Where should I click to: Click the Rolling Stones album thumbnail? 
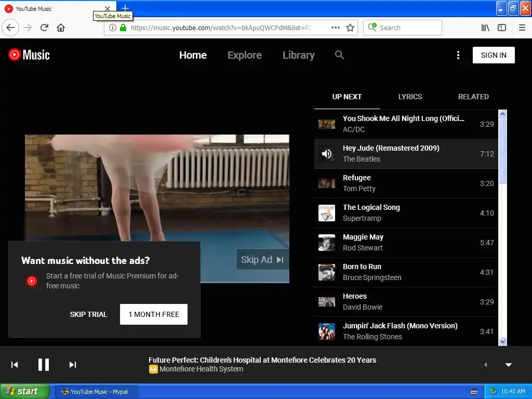(327, 331)
